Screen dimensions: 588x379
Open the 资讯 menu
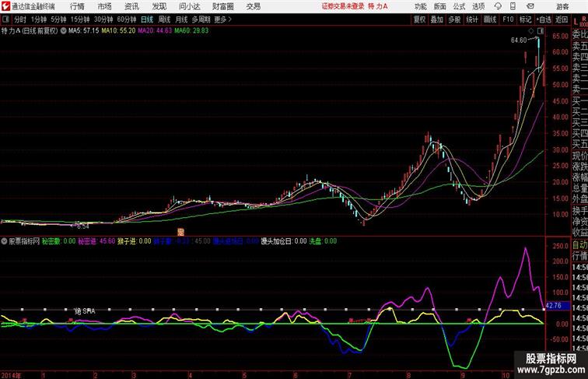131,6
